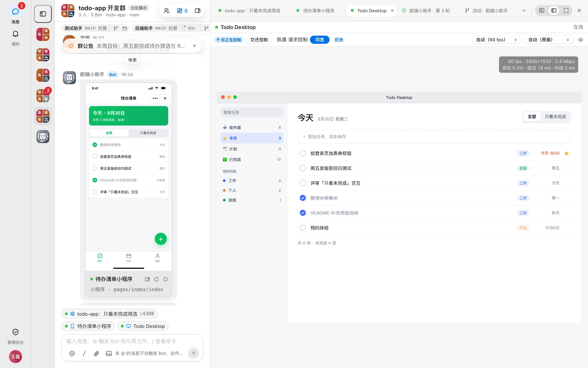Open the 管理后台 shield icon
The image size is (588, 368).
tap(15, 336)
